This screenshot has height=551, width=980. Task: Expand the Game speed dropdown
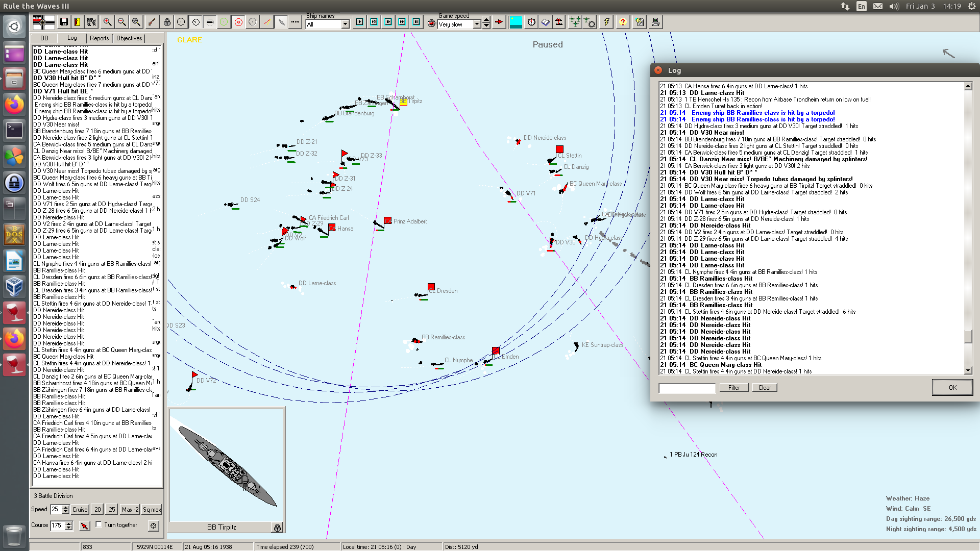(477, 24)
